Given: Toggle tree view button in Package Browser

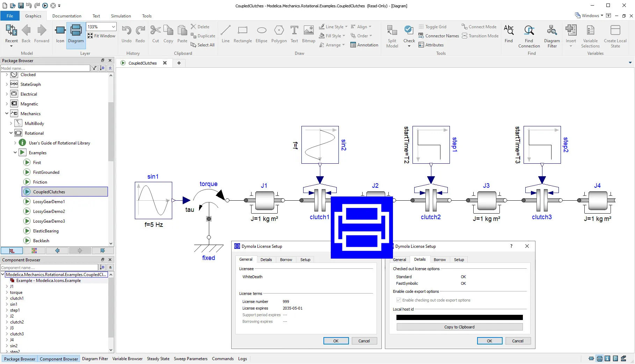Looking at the screenshot, I should tap(12, 251).
